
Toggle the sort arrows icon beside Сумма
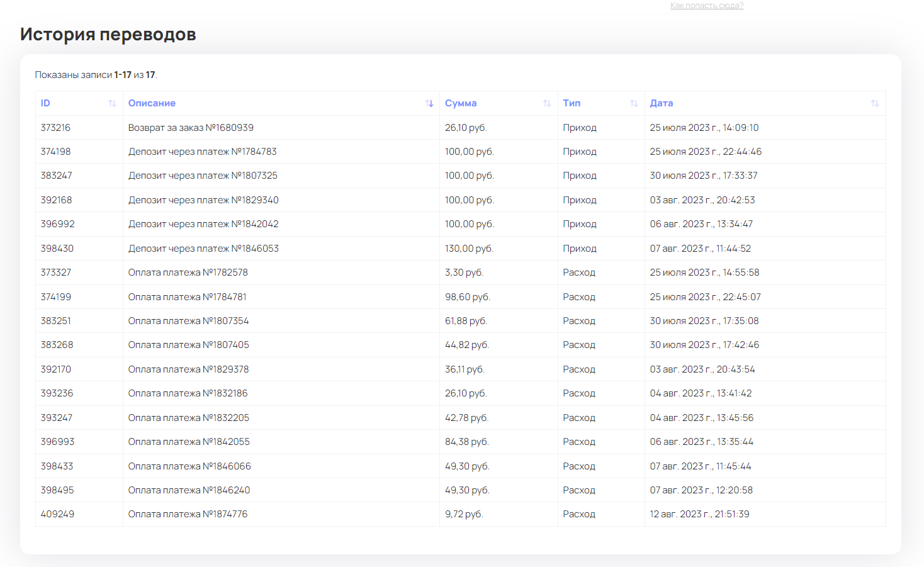click(x=547, y=103)
